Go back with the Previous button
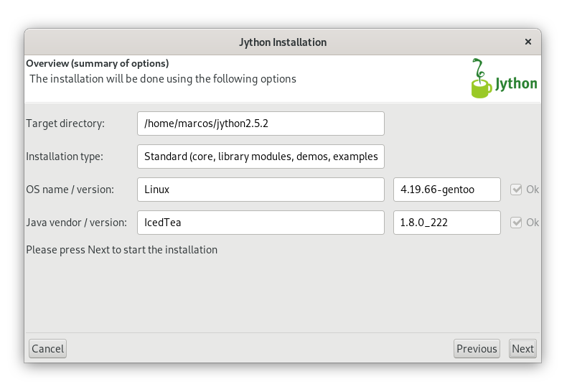 pyautogui.click(x=477, y=349)
